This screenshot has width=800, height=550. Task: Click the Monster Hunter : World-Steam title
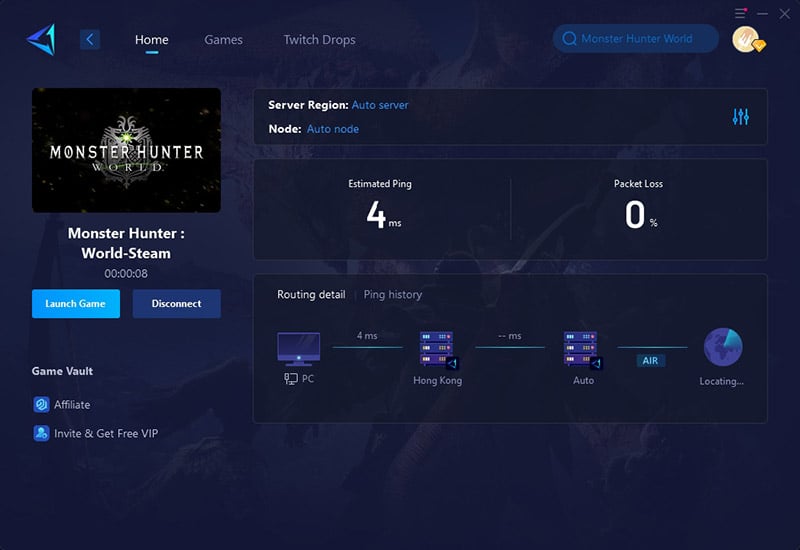(x=126, y=243)
